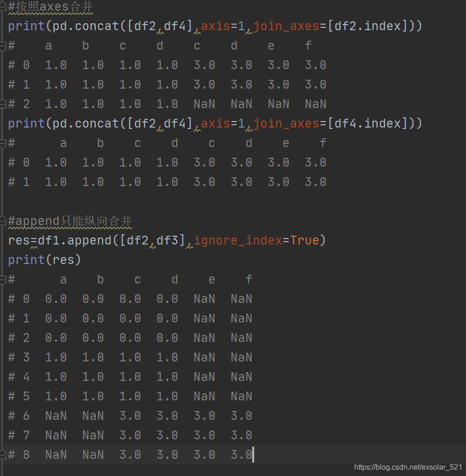Click row '# 1 0.0 0.0 0.0 0.0 NaN NaN'
The image size is (466, 476).
(130, 318)
